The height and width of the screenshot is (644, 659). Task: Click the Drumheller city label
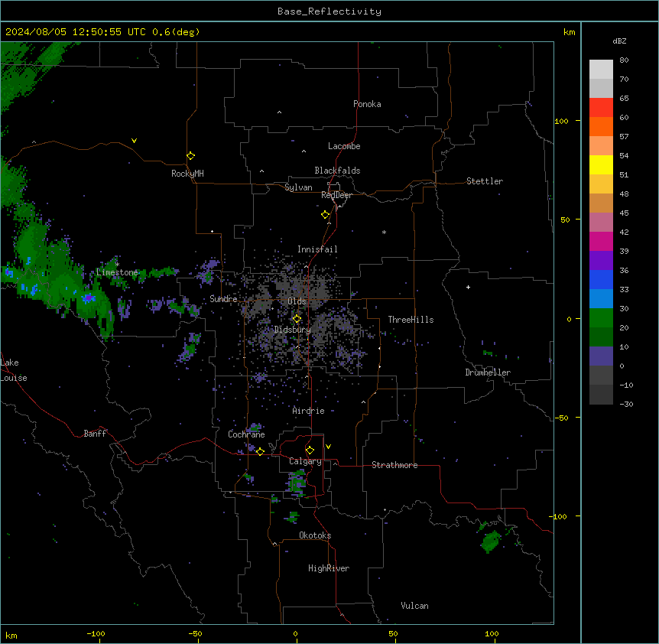tap(488, 372)
